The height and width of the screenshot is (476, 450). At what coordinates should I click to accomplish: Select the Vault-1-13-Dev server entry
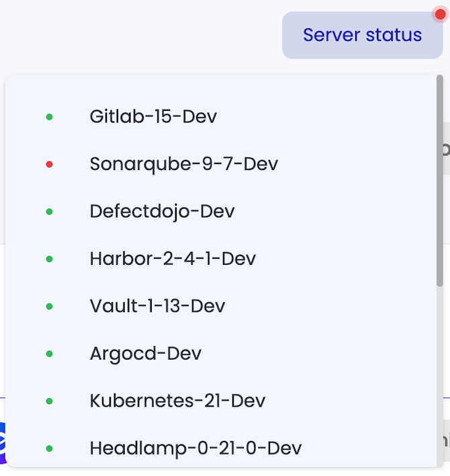click(x=157, y=307)
